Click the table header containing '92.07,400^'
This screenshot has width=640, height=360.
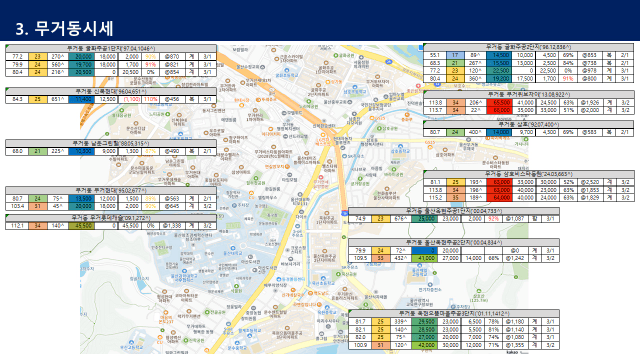[x=529, y=124]
